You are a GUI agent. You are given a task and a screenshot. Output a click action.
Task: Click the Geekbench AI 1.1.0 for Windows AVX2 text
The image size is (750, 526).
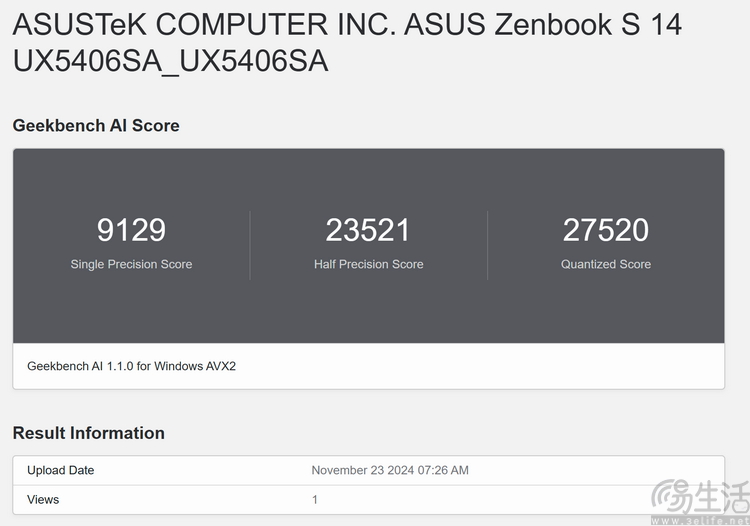132,366
